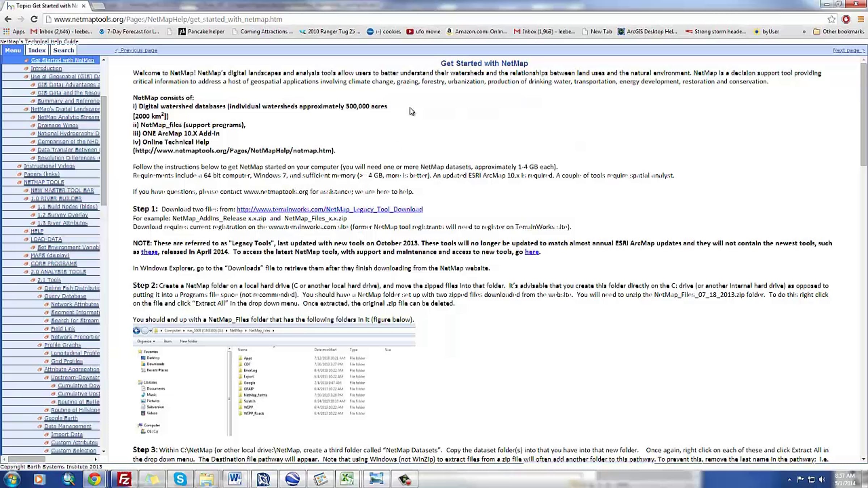Click the folder screenshot figure image

tap(274, 381)
